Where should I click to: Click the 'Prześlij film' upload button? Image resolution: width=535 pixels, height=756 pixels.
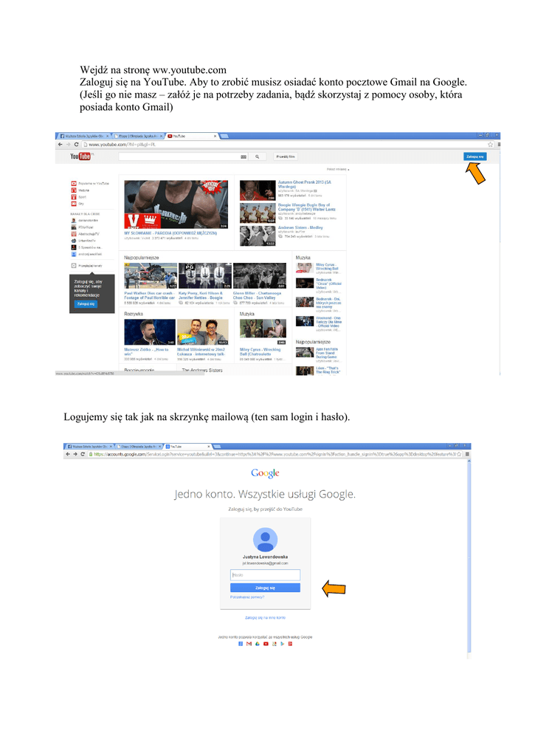click(x=286, y=157)
